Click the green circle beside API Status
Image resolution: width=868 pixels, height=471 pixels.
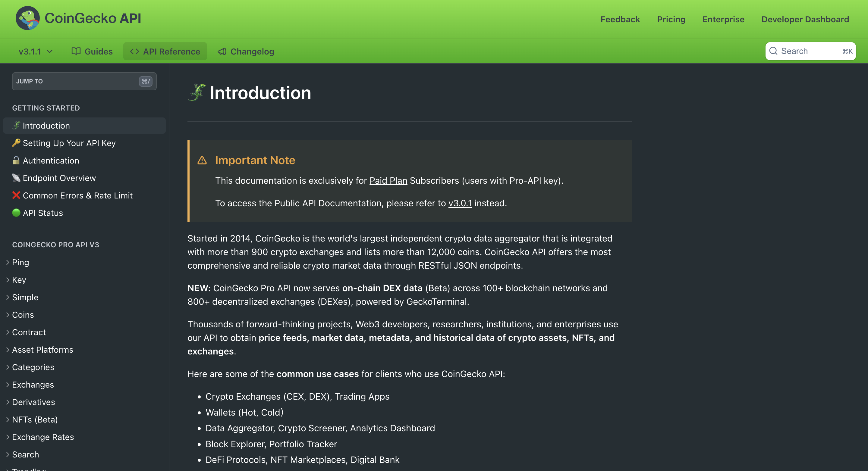16,213
